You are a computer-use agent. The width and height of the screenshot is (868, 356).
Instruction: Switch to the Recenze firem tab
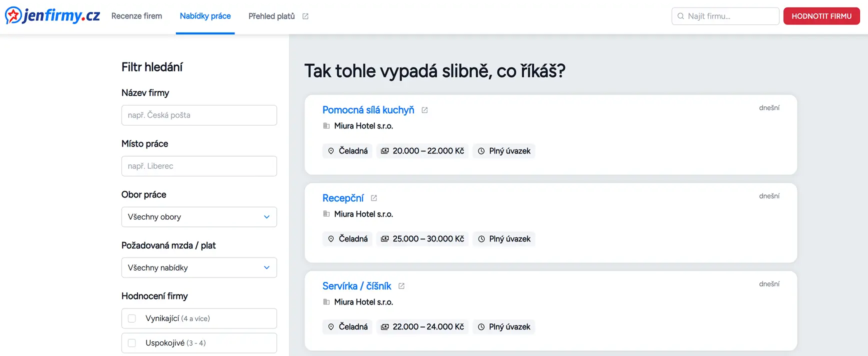coord(136,15)
